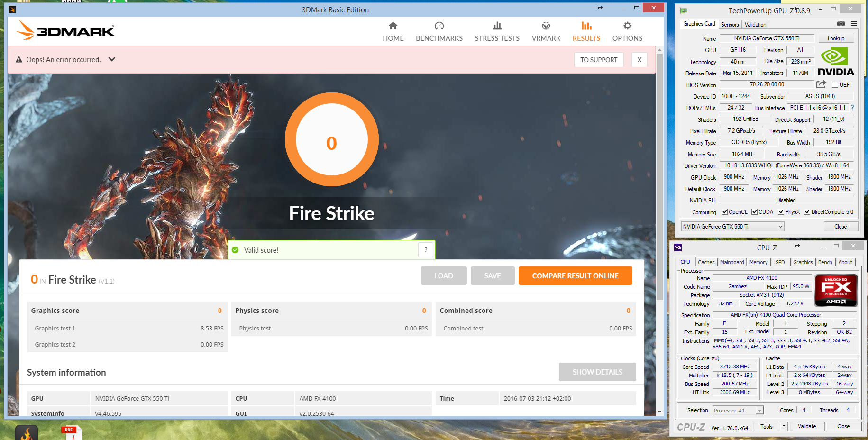Click COMPARE RESULT ONLINE button
The height and width of the screenshot is (440, 868).
pyautogui.click(x=575, y=275)
